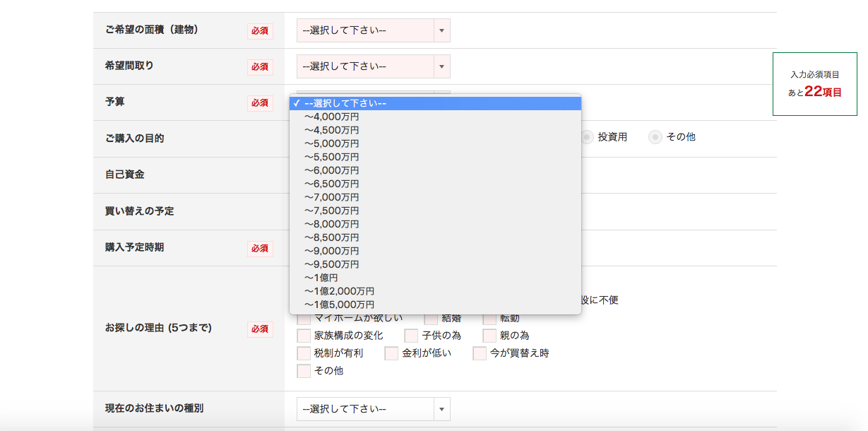Select the 投資用 radio button
Screen dimensions: 868x431
click(587, 138)
